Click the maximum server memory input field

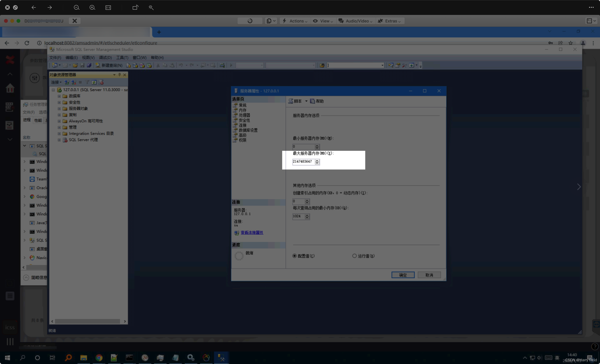[303, 162]
